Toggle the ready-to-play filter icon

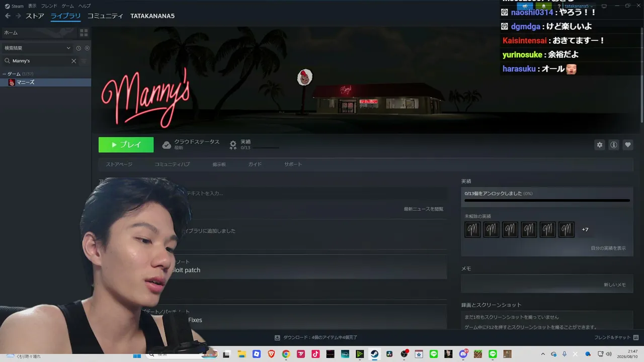[87, 48]
